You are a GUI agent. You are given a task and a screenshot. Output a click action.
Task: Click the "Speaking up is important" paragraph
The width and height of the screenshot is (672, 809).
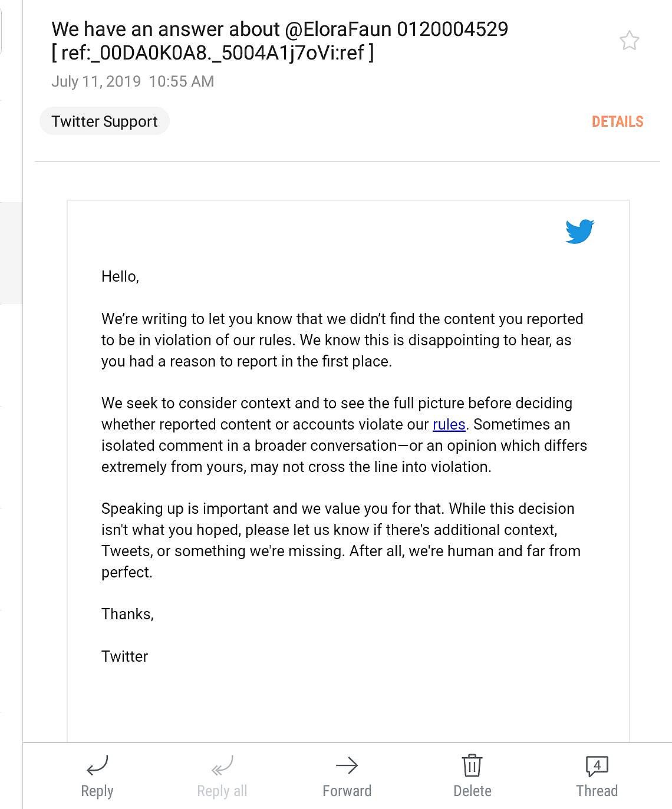(341, 540)
